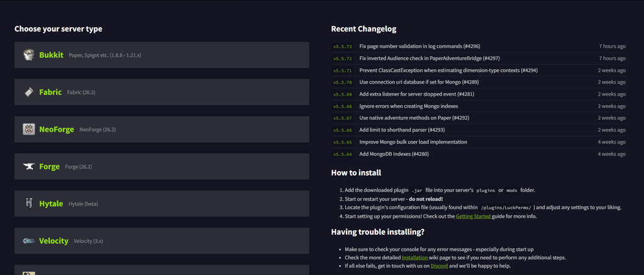This screenshot has height=275, width=644.
Task: Click the 'mods' folder code text
Action: pyautogui.click(x=512, y=190)
